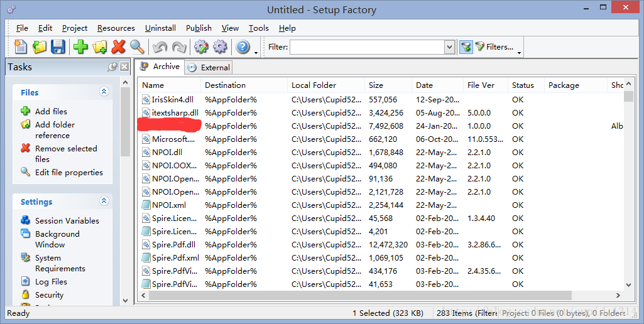This screenshot has width=644, height=324.
Task: Click file list horizontal scroll right arrow
Action: pyautogui.click(x=618, y=295)
